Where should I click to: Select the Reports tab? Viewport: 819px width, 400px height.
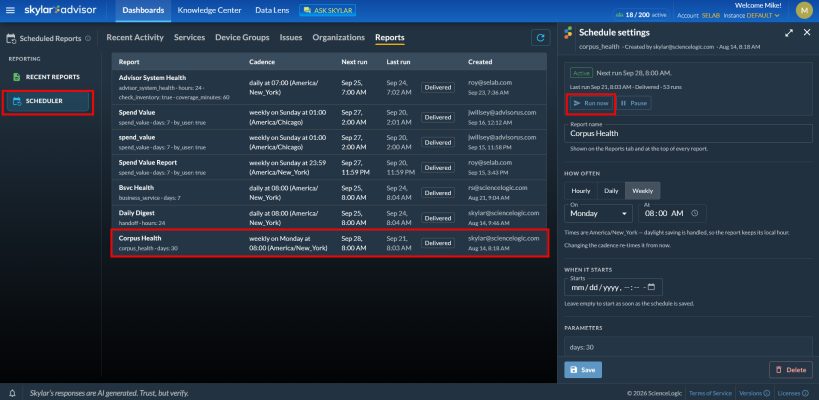coord(390,38)
